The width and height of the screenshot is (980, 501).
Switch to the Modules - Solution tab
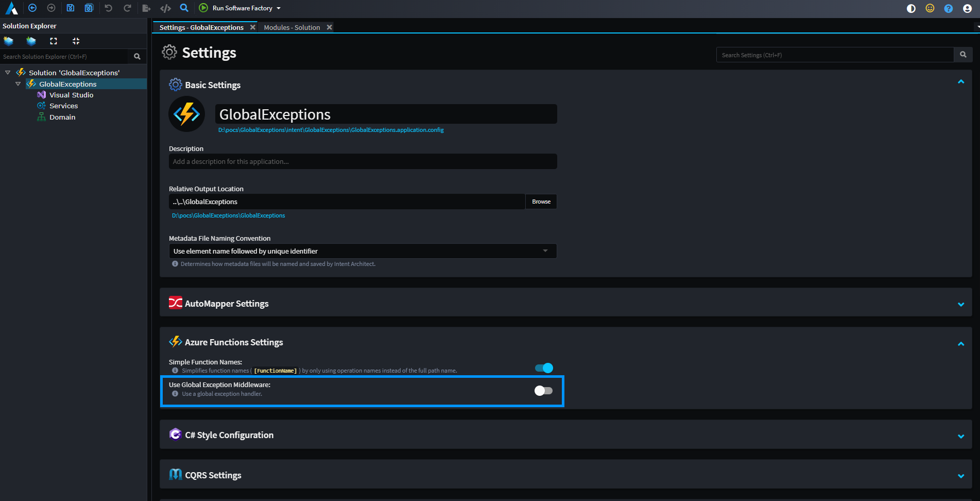292,27
